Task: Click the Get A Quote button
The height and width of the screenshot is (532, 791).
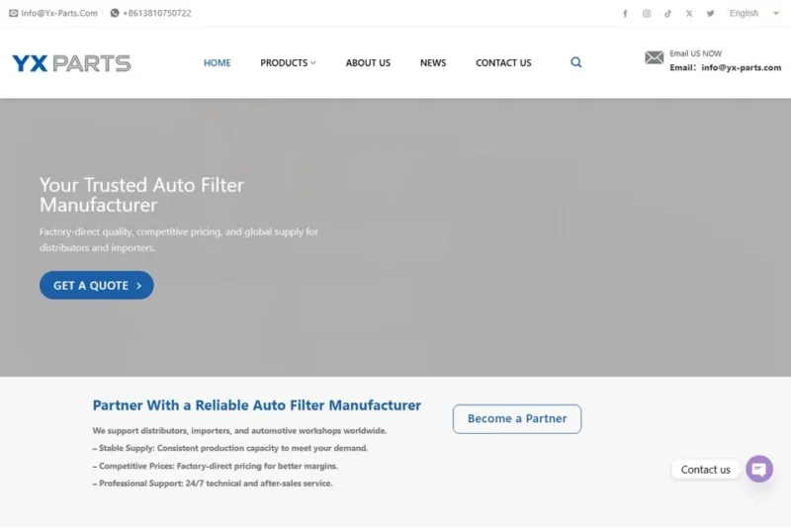Action: 96,285
